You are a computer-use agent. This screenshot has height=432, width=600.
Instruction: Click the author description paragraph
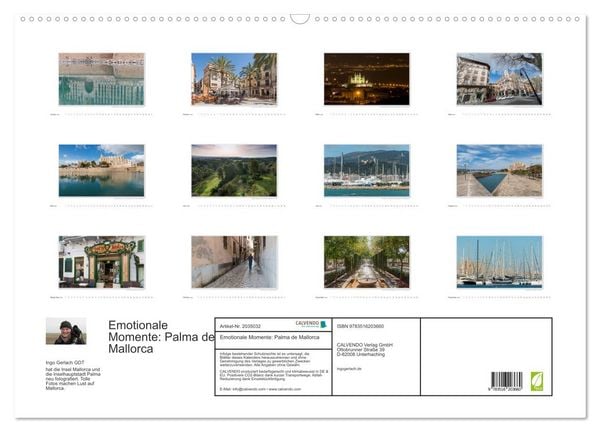73,379
